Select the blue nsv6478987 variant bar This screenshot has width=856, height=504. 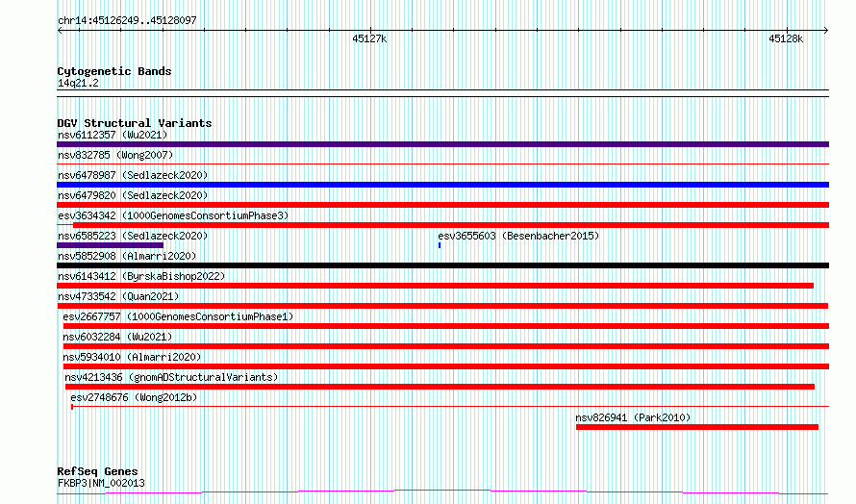[442, 185]
